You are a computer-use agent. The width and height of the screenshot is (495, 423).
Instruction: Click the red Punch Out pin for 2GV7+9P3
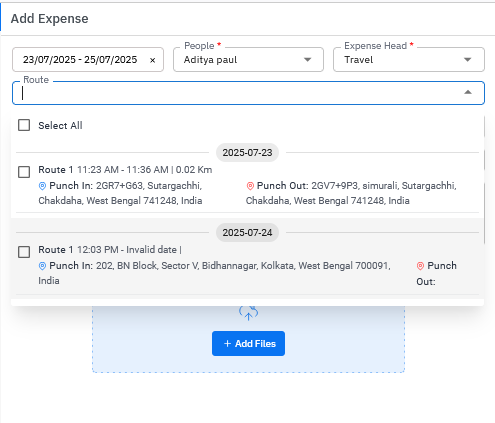pos(250,186)
